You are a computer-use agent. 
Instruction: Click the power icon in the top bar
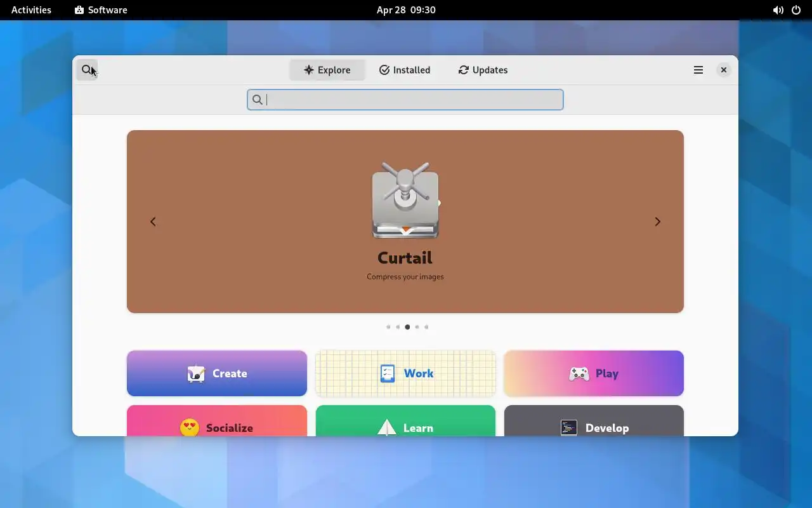point(796,10)
